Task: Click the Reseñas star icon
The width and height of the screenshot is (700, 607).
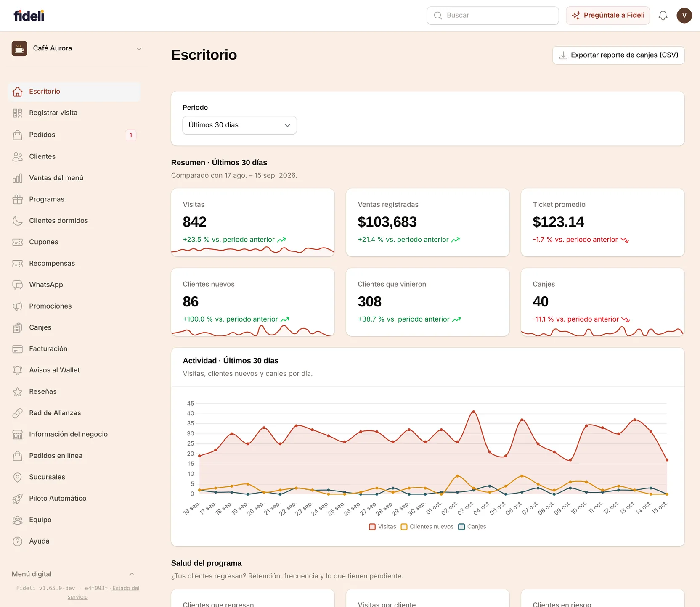Action: tap(17, 392)
